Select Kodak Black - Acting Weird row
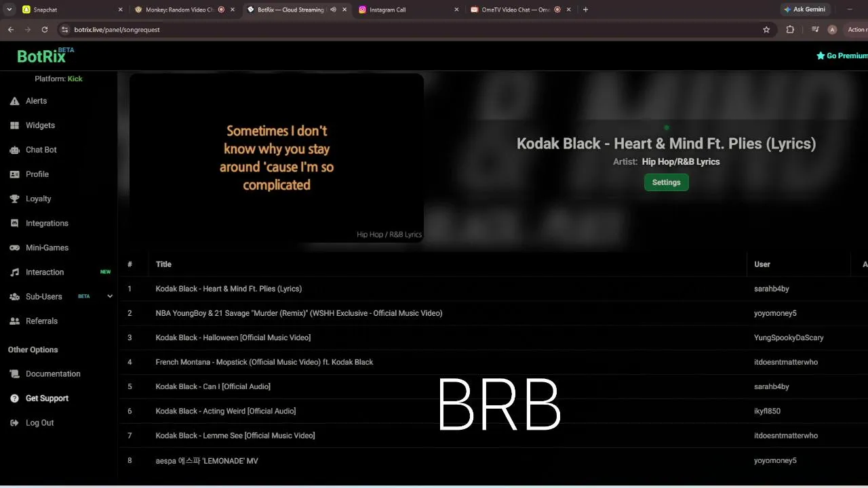The height and width of the screenshot is (488, 868). pyautogui.click(x=494, y=411)
